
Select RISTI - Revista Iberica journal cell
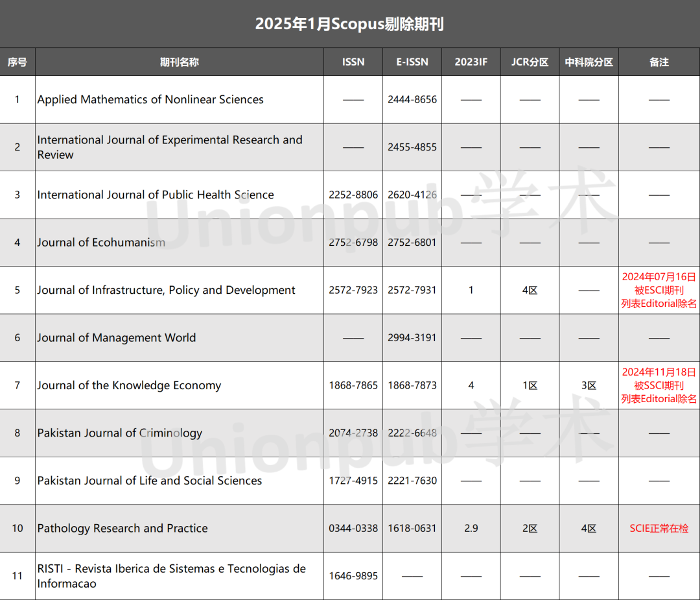tap(180, 576)
